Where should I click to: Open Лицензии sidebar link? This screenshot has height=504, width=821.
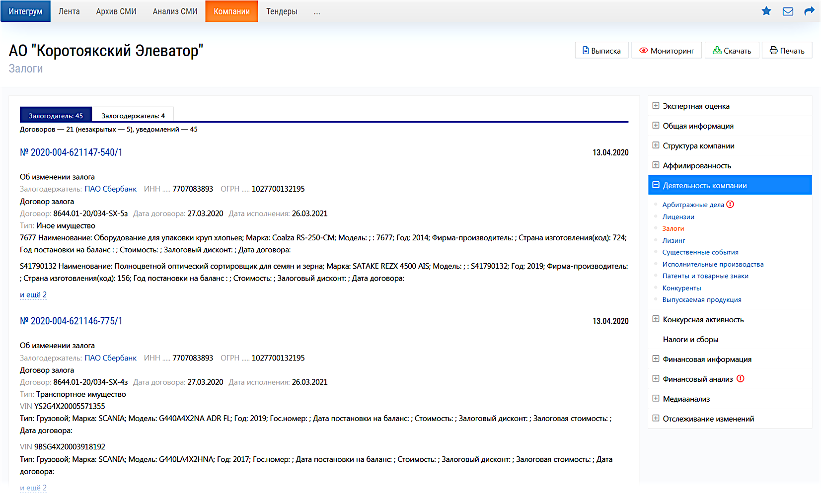(678, 216)
